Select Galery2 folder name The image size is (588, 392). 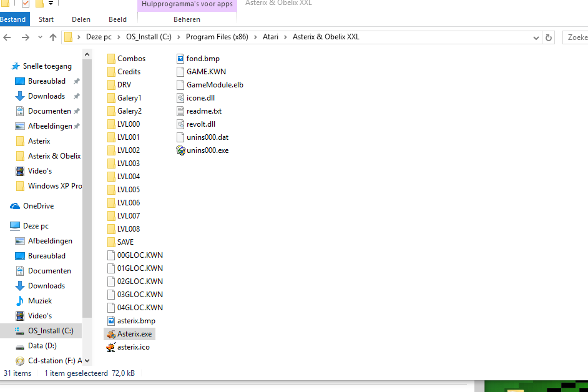[129, 111]
